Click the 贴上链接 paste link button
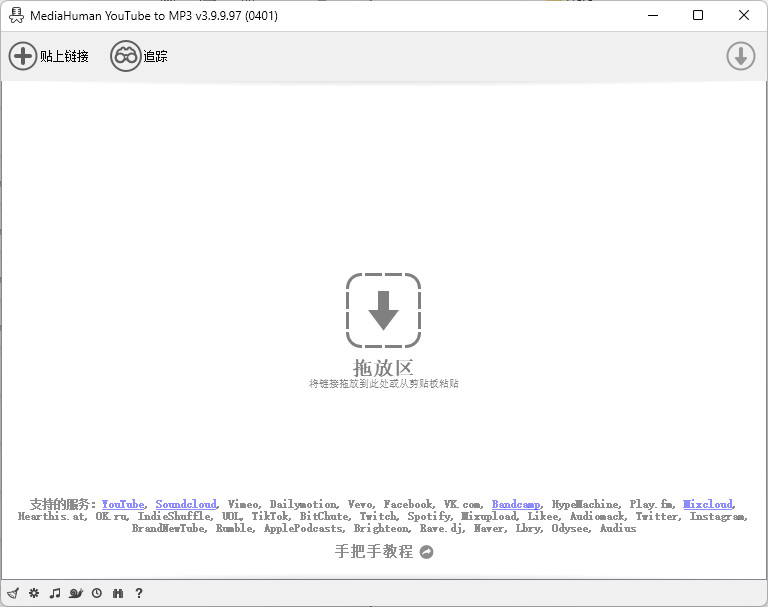This screenshot has width=768, height=607. click(48, 56)
